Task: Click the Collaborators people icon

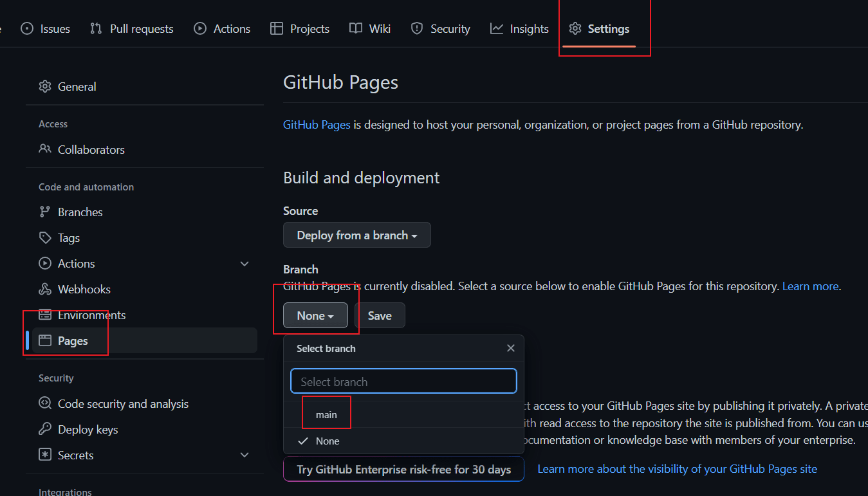Action: tap(45, 149)
